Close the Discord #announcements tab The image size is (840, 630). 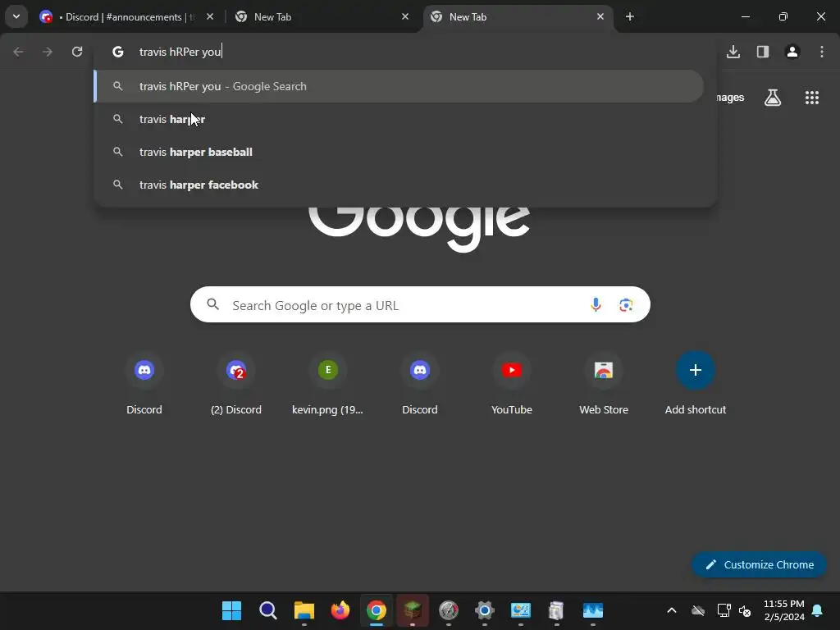click(210, 17)
